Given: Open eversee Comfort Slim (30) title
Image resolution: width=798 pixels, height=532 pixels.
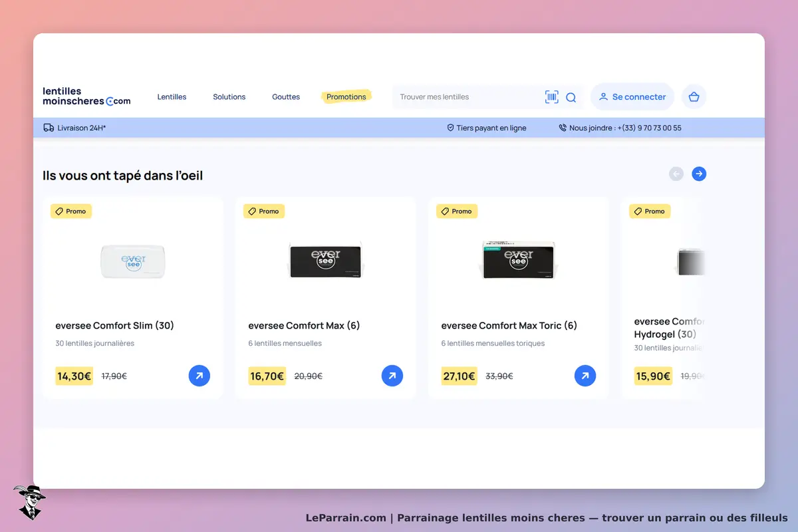Looking at the screenshot, I should [114, 326].
